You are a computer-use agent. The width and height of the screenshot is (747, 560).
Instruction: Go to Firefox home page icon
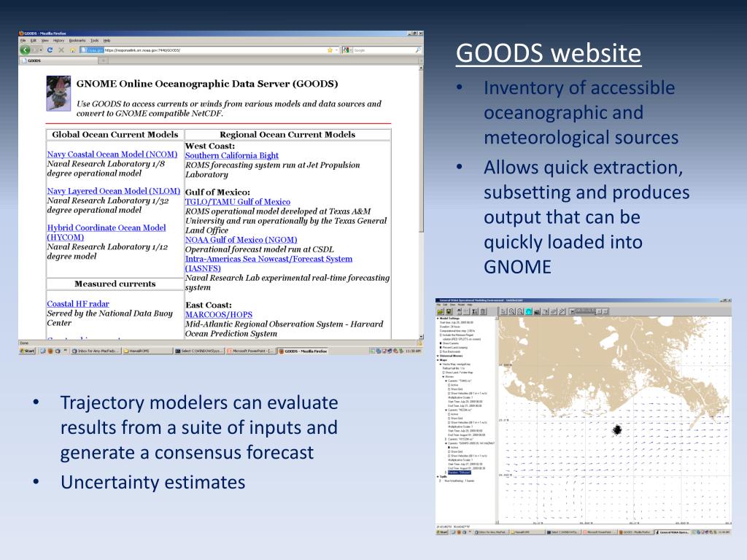tap(73, 50)
